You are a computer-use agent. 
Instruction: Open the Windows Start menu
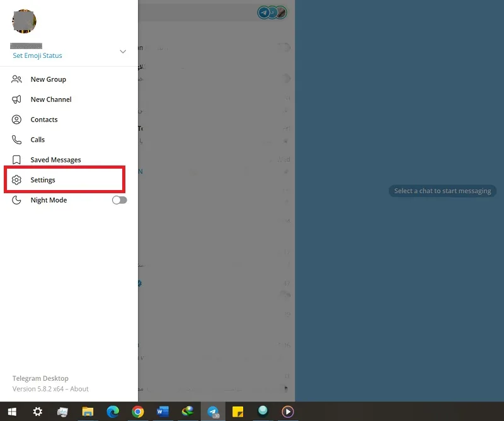[x=12, y=412]
